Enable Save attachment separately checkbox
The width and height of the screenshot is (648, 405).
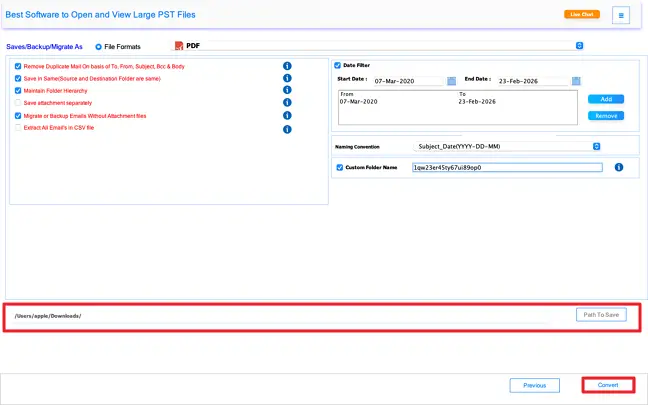coord(18,103)
